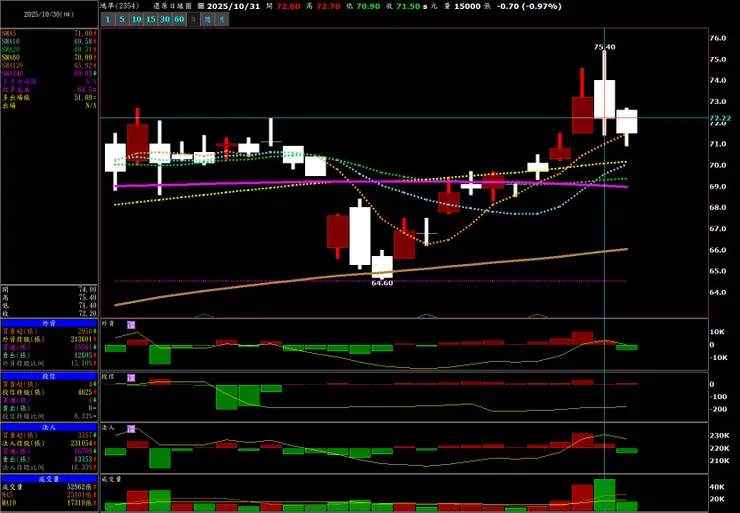Switch to weekly (週) chart timeframe
Image resolution: width=740 pixels, height=513 pixels.
click(x=208, y=19)
